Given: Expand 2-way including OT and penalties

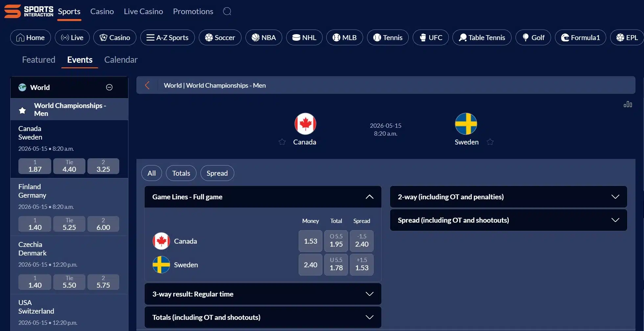Looking at the screenshot, I should point(509,197).
